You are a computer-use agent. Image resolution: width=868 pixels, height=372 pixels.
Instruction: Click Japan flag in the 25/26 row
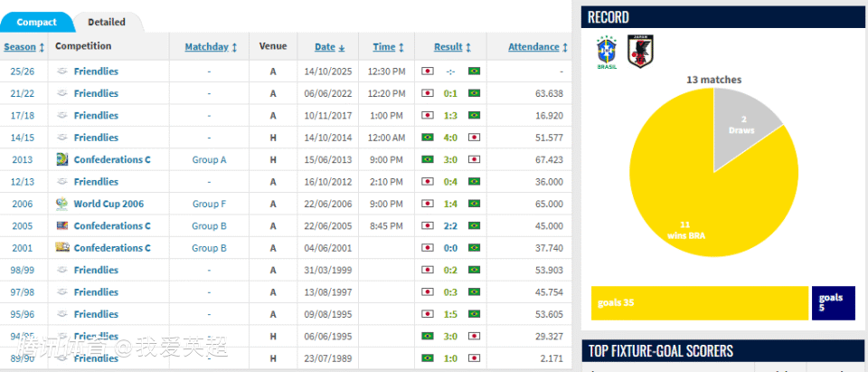(428, 72)
